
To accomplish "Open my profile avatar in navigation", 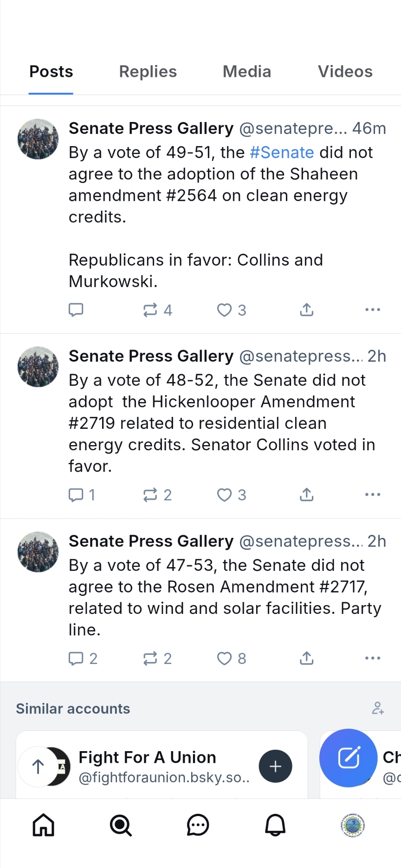I will click(353, 825).
